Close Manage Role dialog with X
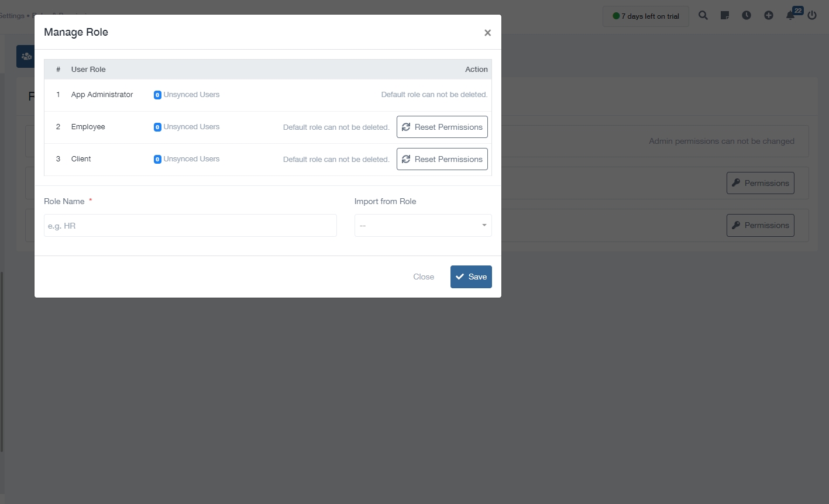Screen dimensions: 829x504 [x=487, y=33]
